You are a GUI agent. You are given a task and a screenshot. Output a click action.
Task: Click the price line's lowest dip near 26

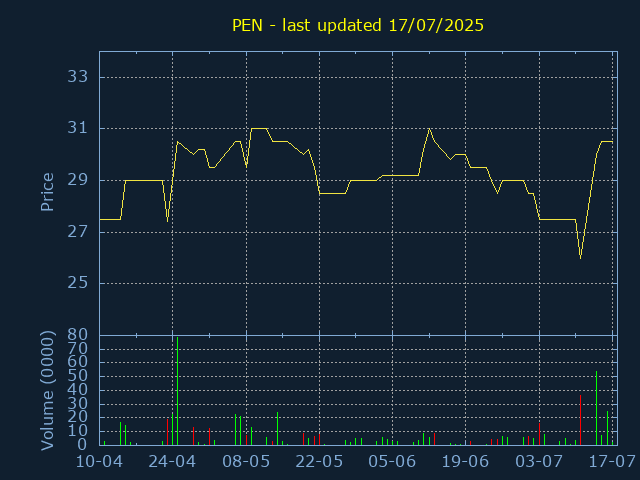tap(580, 258)
